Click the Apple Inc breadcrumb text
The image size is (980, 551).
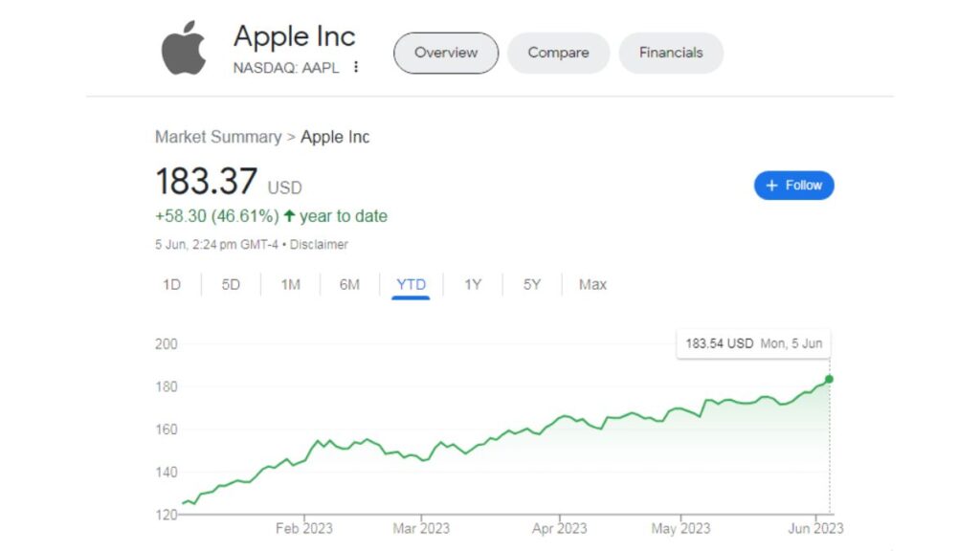pyautogui.click(x=335, y=137)
